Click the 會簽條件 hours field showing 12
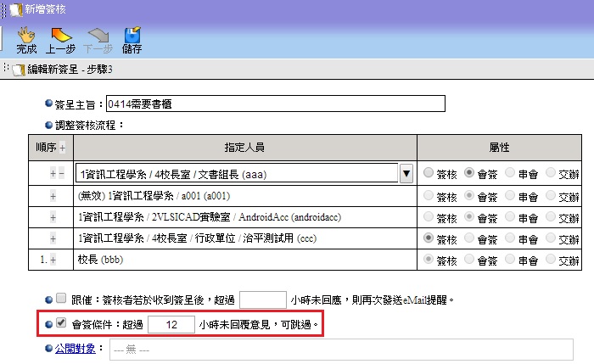The image size is (594, 364). tap(171, 324)
